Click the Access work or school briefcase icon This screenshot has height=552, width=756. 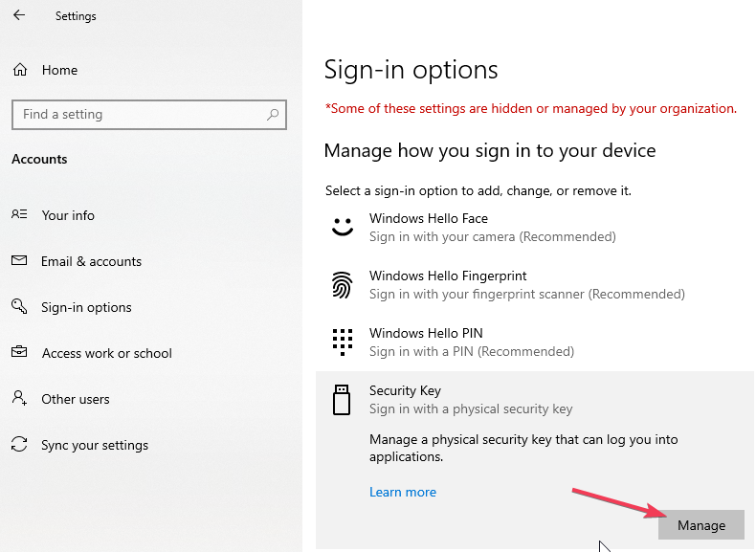[19, 353]
